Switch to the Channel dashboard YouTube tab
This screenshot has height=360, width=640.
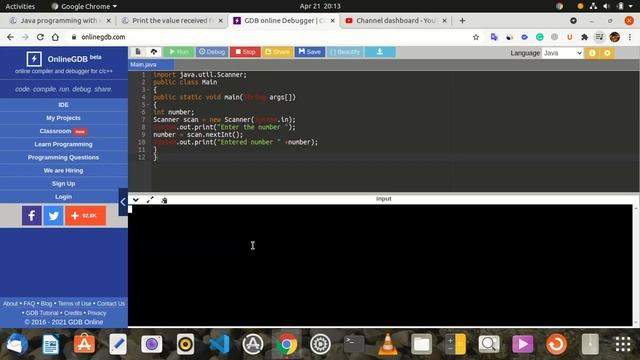coord(396,20)
